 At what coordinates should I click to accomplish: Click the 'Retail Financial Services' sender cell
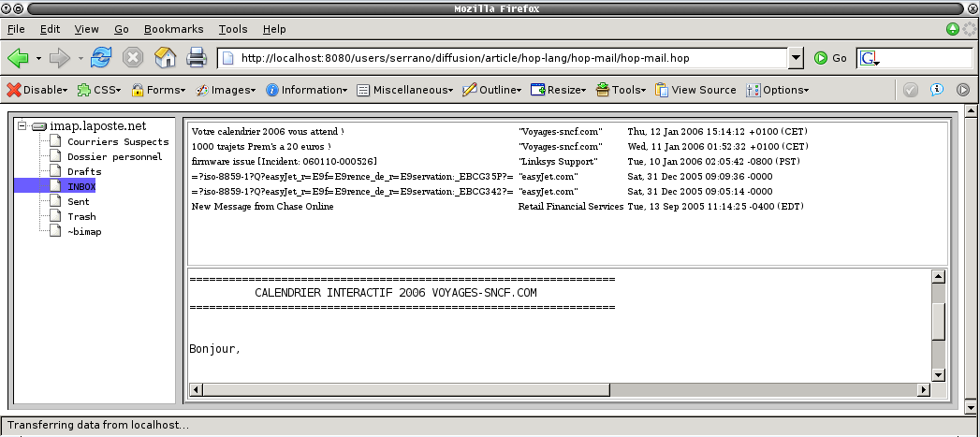571,206
